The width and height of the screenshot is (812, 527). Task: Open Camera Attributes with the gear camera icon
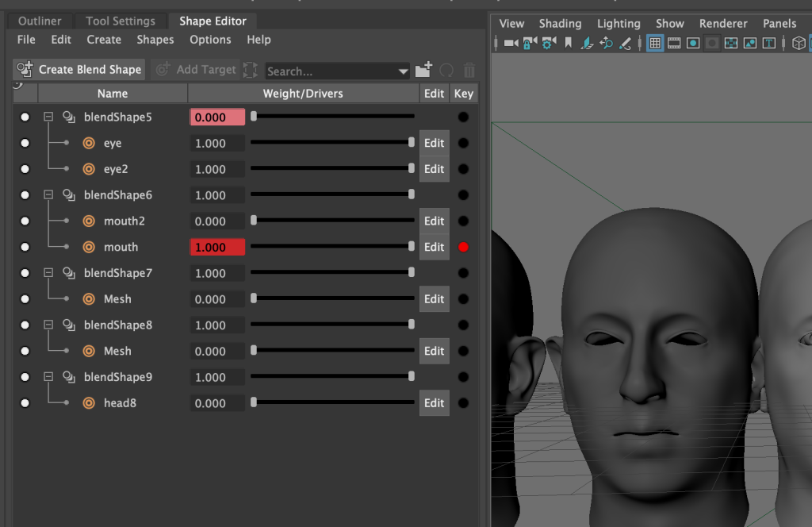(549, 43)
